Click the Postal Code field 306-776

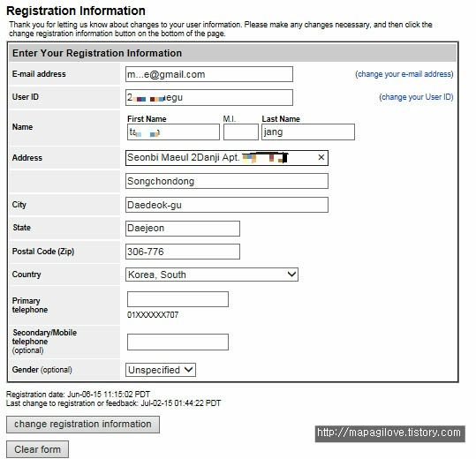183,252
